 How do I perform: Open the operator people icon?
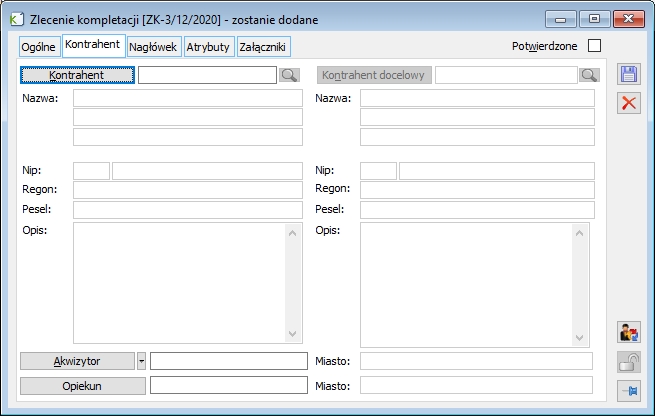coord(629,333)
